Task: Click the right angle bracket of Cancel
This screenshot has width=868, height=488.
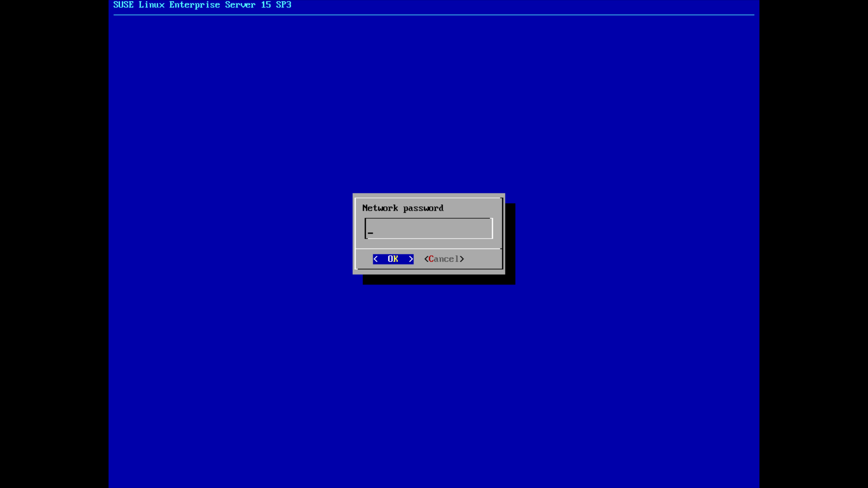Action: (x=462, y=259)
